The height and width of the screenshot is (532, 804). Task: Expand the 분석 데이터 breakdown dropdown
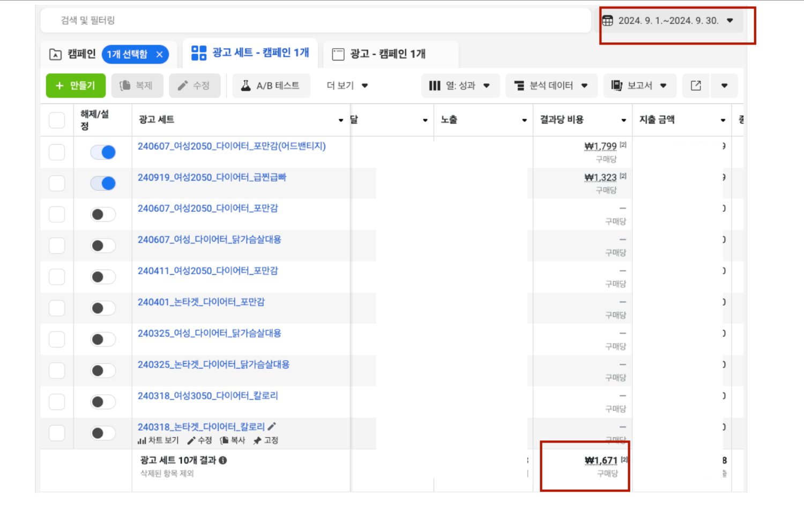(551, 86)
